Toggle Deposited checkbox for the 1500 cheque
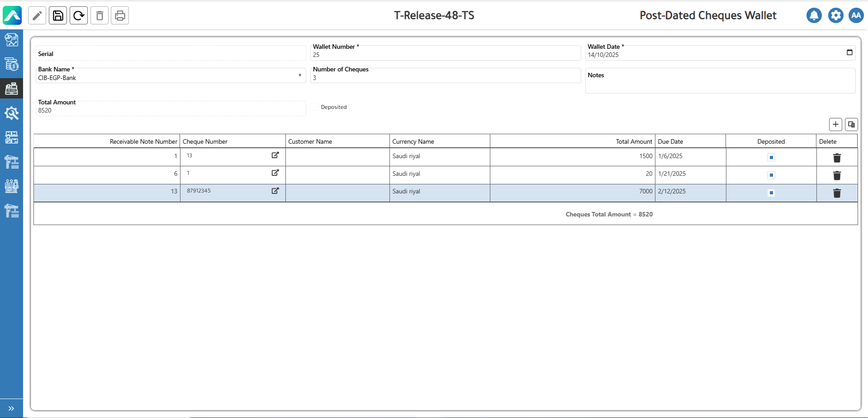 771,157
